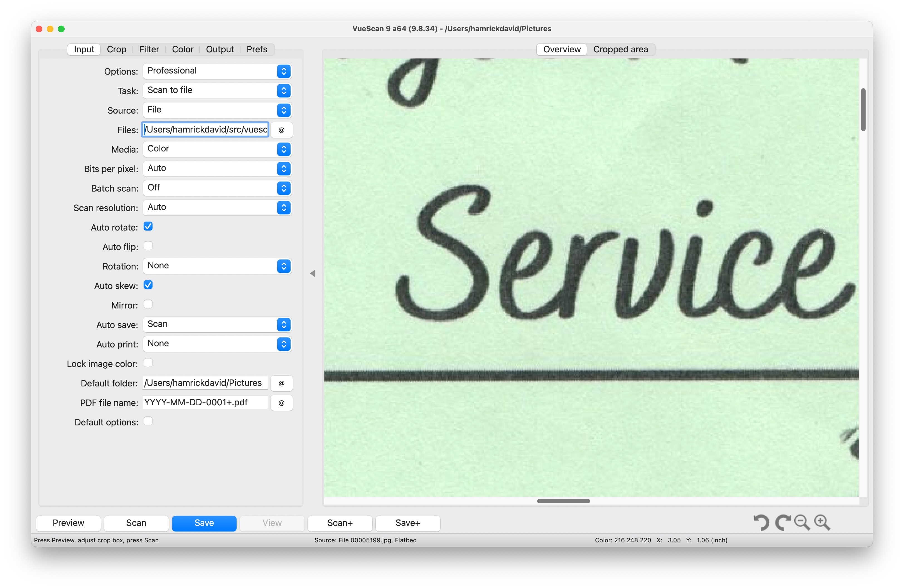Rotate the preview counterclockwise

click(x=762, y=523)
